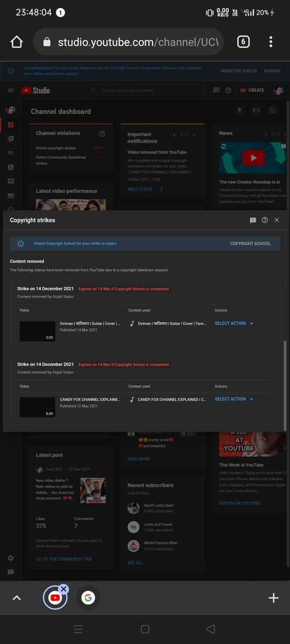Screen dimensions: 290x644
Task: Click the Go live icon on dashboard
Action: click(x=256, y=111)
